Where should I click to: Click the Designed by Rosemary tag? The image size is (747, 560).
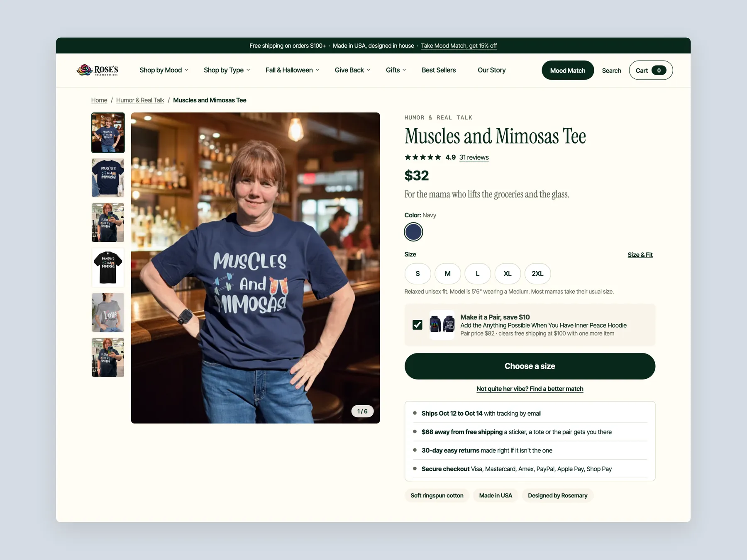(x=558, y=495)
